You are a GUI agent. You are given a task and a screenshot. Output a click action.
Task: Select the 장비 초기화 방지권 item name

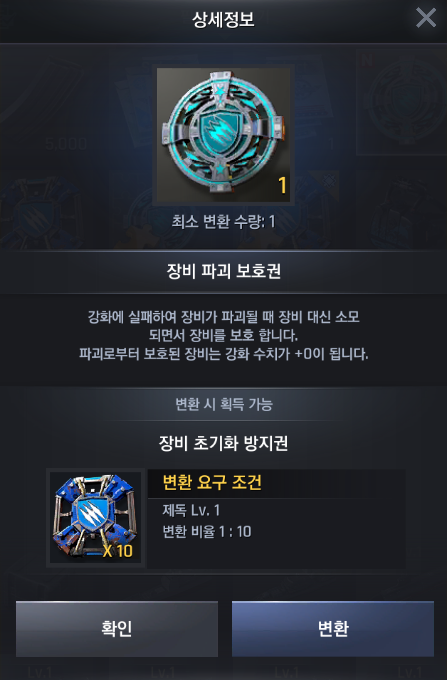tap(223, 443)
